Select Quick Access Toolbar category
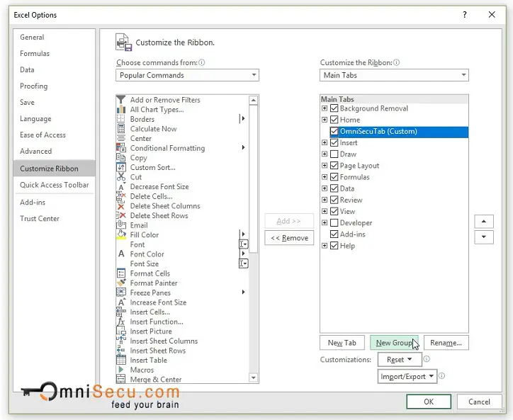 pyautogui.click(x=55, y=185)
